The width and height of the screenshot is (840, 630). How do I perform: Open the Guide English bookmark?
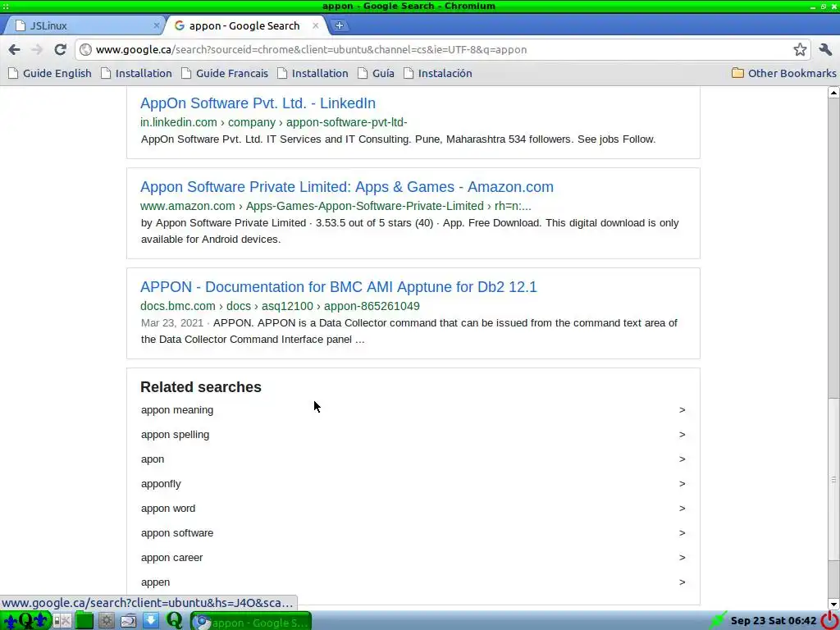tap(50, 73)
